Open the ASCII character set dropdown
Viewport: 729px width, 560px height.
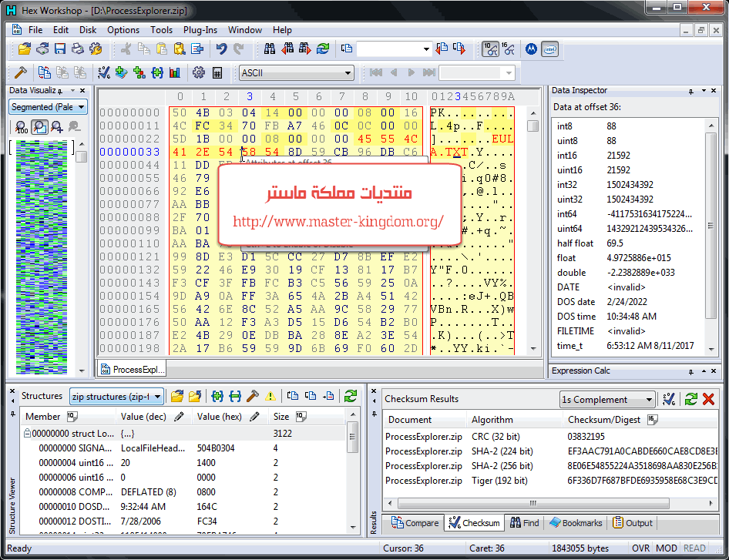pyautogui.click(x=348, y=73)
